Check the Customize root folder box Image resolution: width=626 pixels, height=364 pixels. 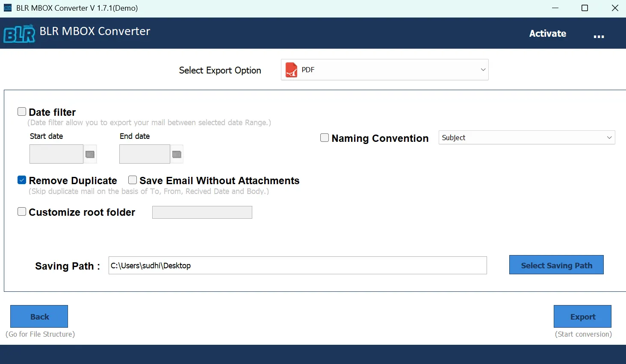click(22, 212)
